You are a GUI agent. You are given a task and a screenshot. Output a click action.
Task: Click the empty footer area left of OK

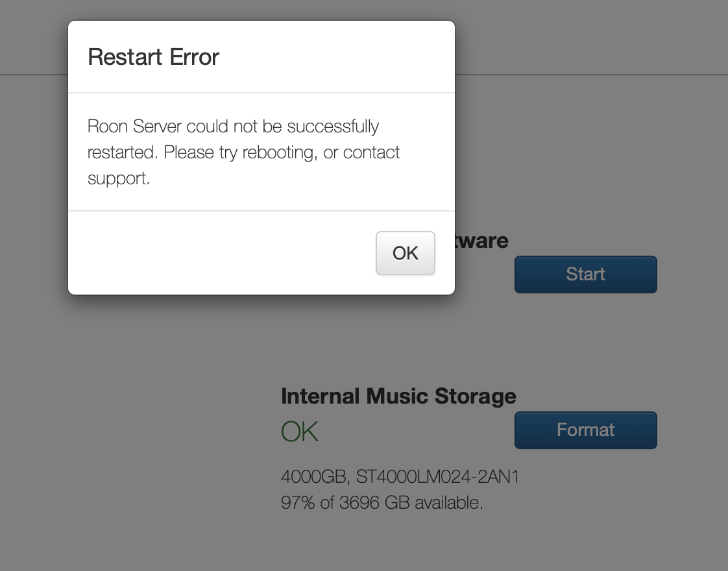[x=222, y=253]
